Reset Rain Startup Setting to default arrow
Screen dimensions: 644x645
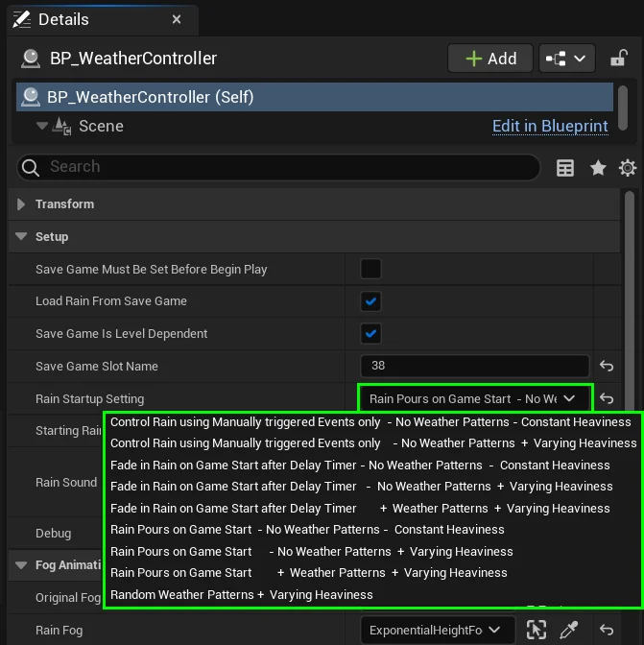[x=607, y=398]
